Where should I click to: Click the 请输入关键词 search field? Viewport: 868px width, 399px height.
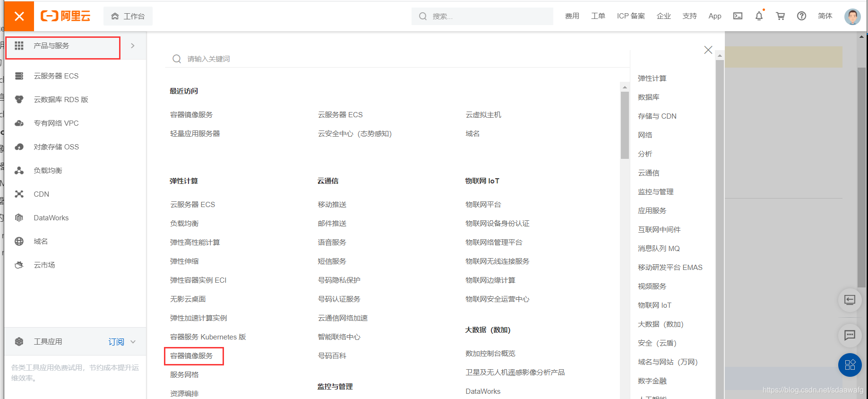click(x=397, y=59)
